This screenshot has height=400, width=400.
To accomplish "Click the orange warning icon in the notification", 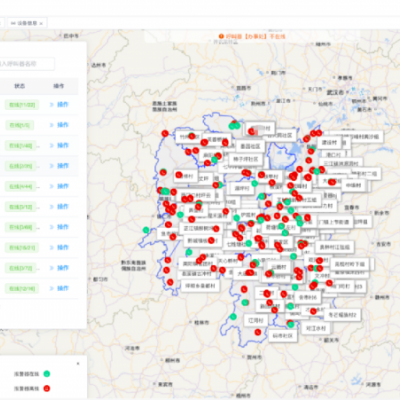I will (221, 36).
